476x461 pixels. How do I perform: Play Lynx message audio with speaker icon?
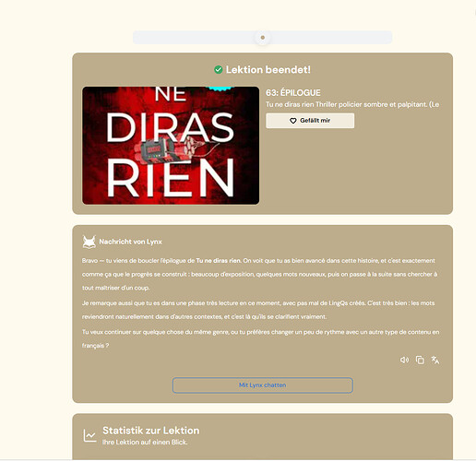(404, 360)
